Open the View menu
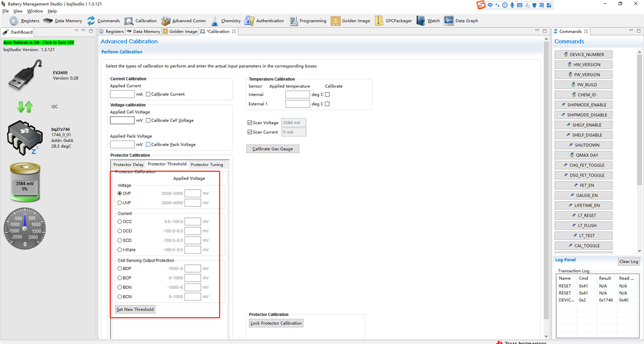Viewport: 644px width, 344px height. coord(18,11)
